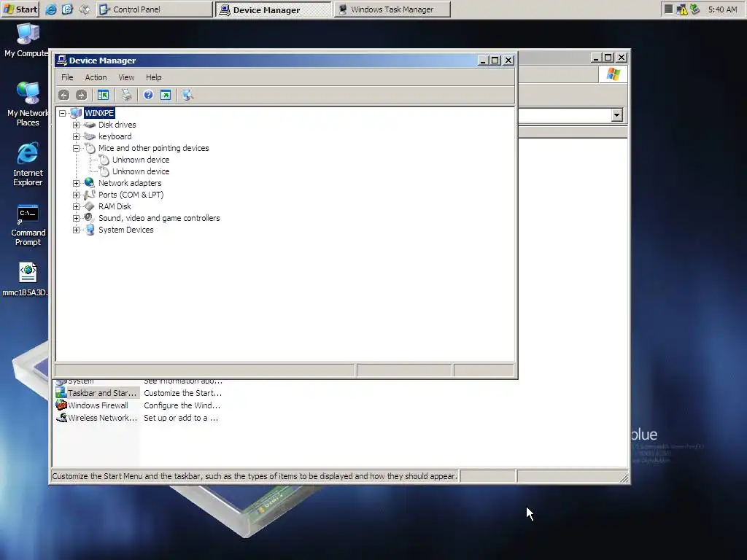Expand Sound, video and game controllers node
Screen dimensions: 747x560
coord(76,218)
